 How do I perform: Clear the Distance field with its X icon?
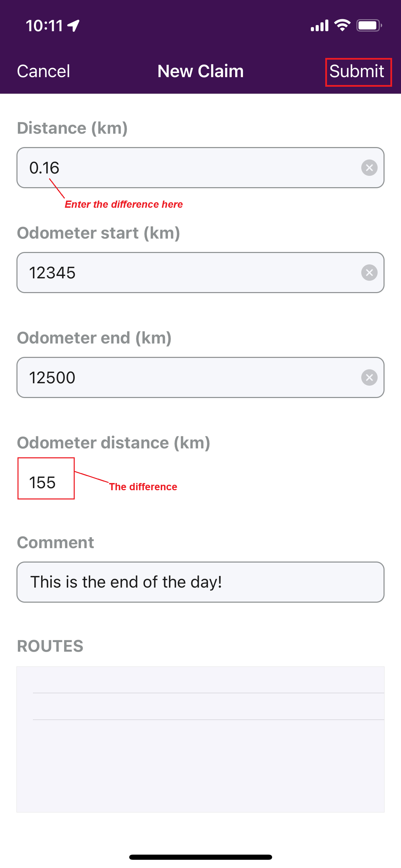369,168
